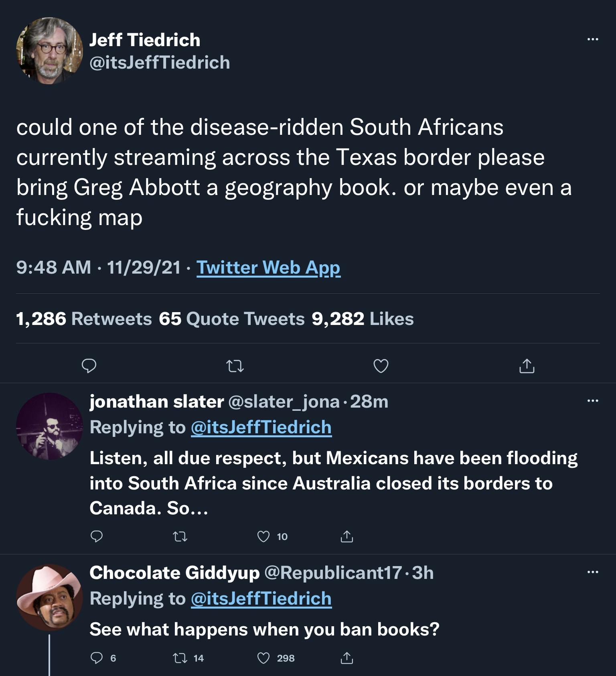This screenshot has width=616, height=676.
Task: Retweet Jeff Tiedrich's main tweet
Action: 235,366
